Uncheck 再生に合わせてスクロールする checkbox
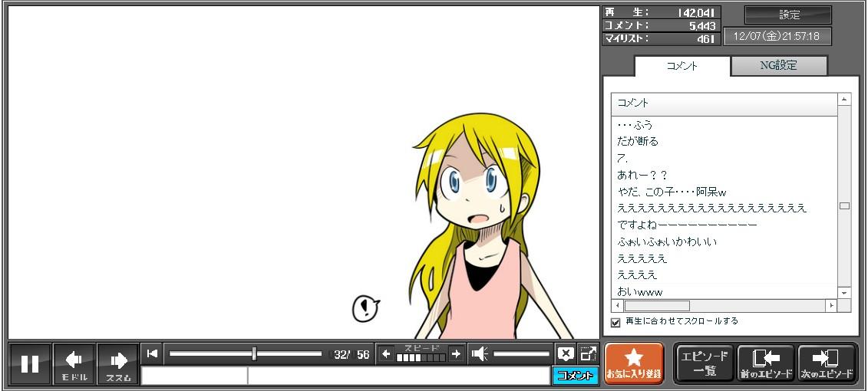The height and width of the screenshot is (391, 868). [x=616, y=322]
